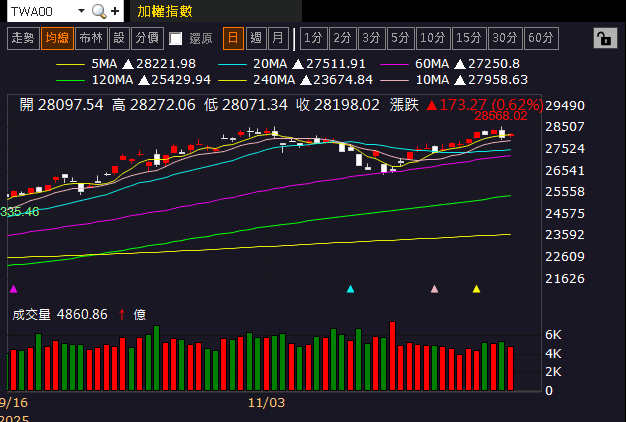The width and height of the screenshot is (626, 422).
Task: Click the 120MA green legend line
Action: coord(70,80)
